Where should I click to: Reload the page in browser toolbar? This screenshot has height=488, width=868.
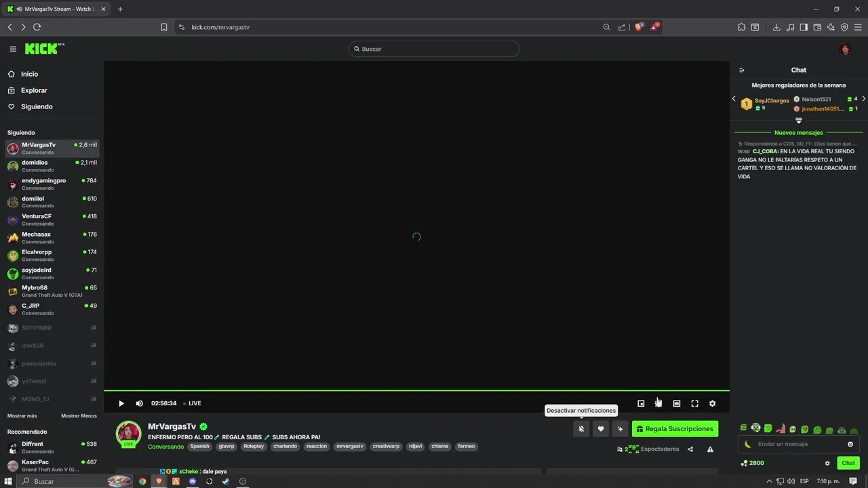pos(37,27)
